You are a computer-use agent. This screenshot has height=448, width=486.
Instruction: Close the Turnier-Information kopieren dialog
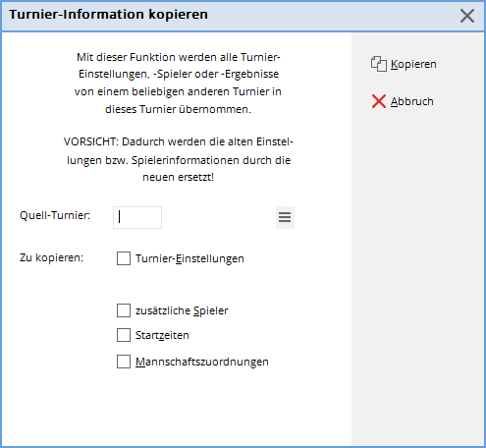467,16
